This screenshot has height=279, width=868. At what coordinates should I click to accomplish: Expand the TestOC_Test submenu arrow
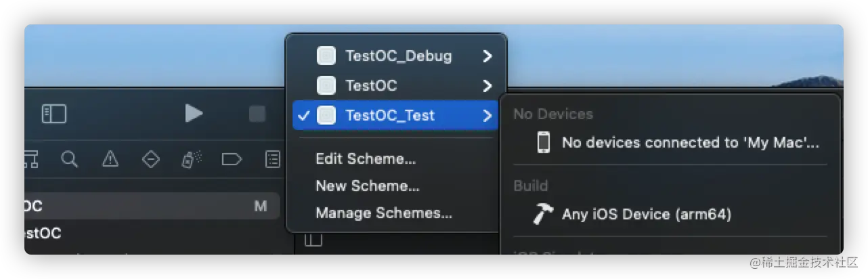[487, 116]
